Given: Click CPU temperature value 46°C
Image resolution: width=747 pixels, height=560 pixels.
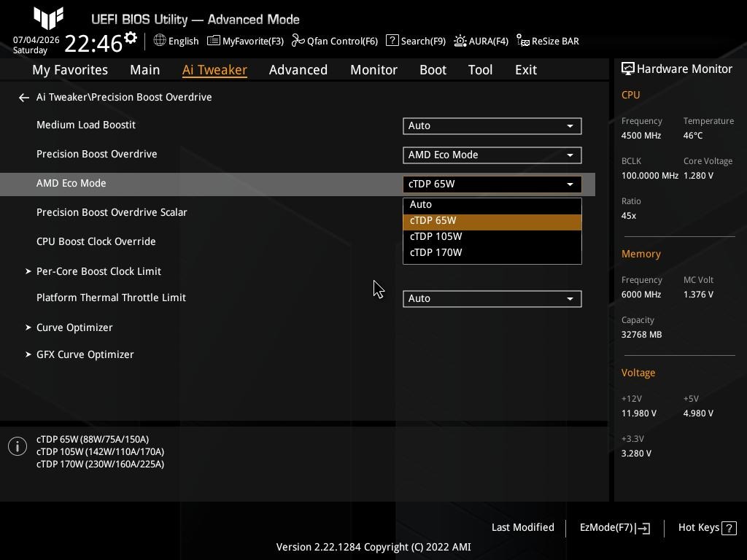Looking at the screenshot, I should tap(693, 136).
